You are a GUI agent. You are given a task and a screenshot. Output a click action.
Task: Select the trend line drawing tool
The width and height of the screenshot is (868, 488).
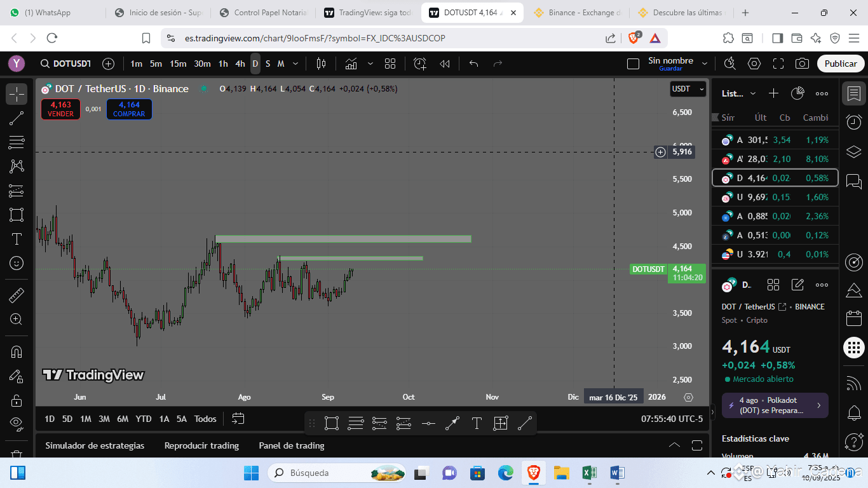tap(17, 118)
